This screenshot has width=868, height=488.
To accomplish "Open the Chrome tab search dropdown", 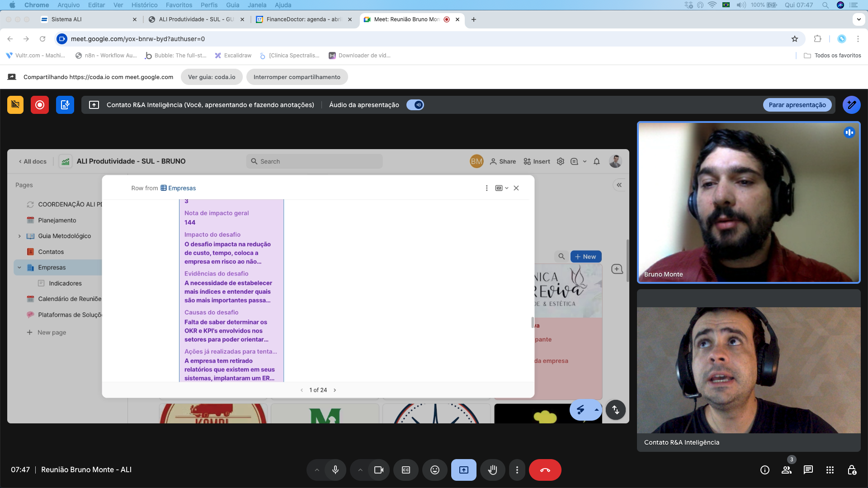I will coord(858,19).
